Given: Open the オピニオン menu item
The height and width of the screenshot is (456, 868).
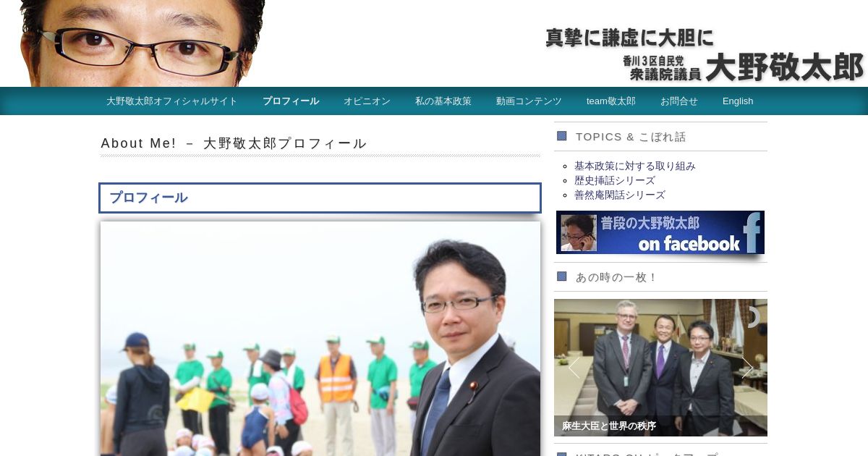Looking at the screenshot, I should tap(367, 101).
